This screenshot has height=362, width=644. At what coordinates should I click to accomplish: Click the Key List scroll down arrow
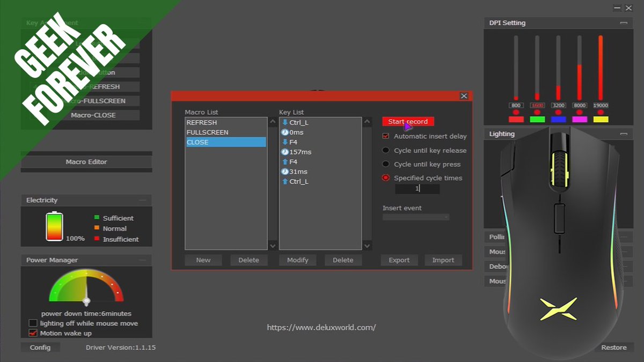[x=367, y=246]
